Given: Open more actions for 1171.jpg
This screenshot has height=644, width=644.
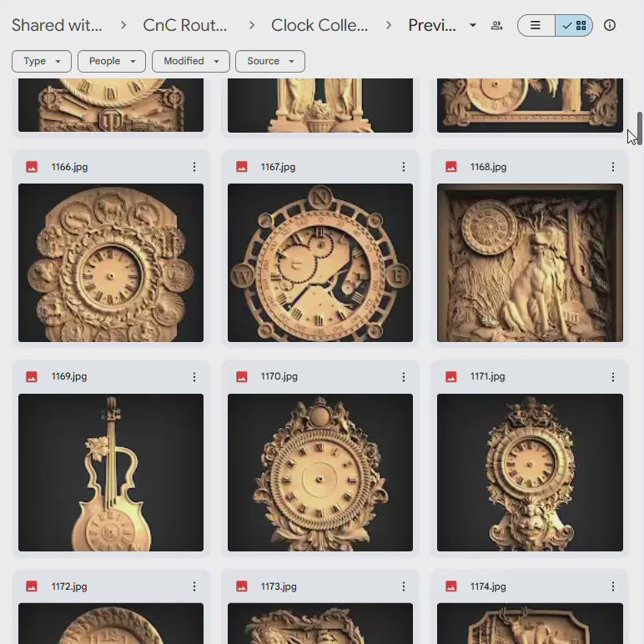Looking at the screenshot, I should click(613, 376).
